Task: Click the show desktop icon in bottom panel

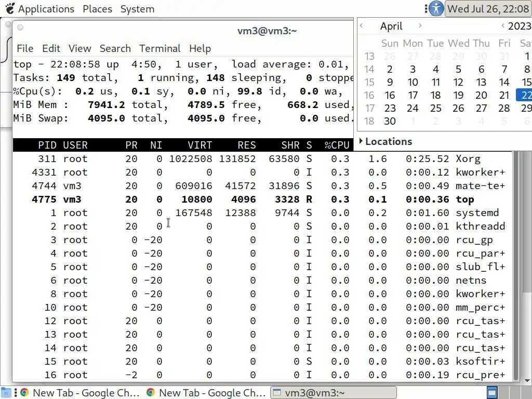Action: pos(6,393)
